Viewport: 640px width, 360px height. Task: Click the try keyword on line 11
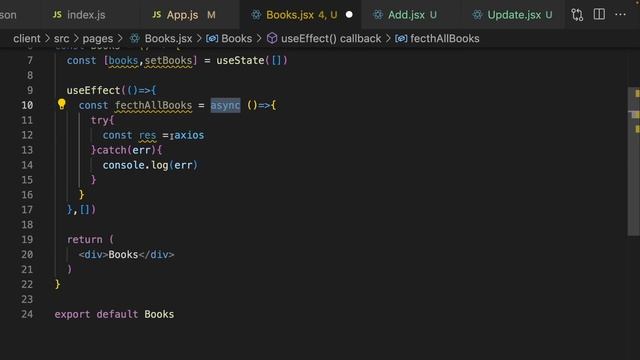click(x=100, y=120)
